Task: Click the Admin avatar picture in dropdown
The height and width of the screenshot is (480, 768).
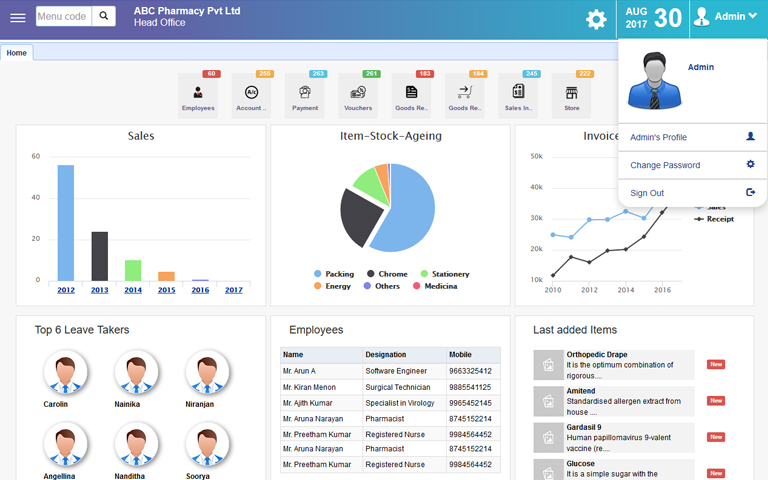Action: pos(654,80)
